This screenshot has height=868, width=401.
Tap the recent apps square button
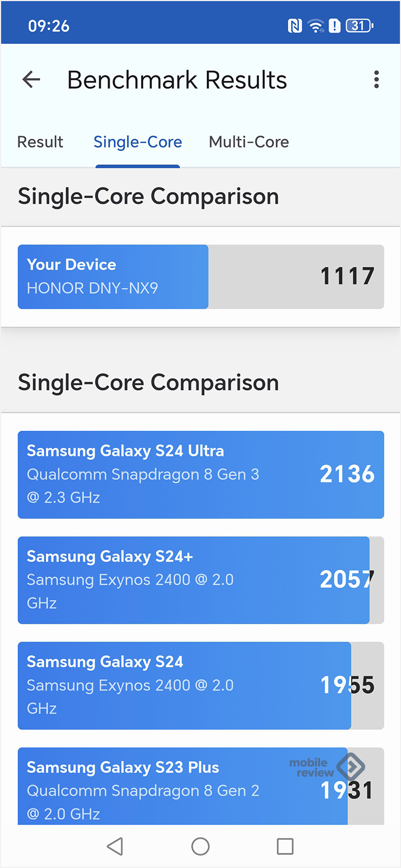pyautogui.click(x=285, y=846)
